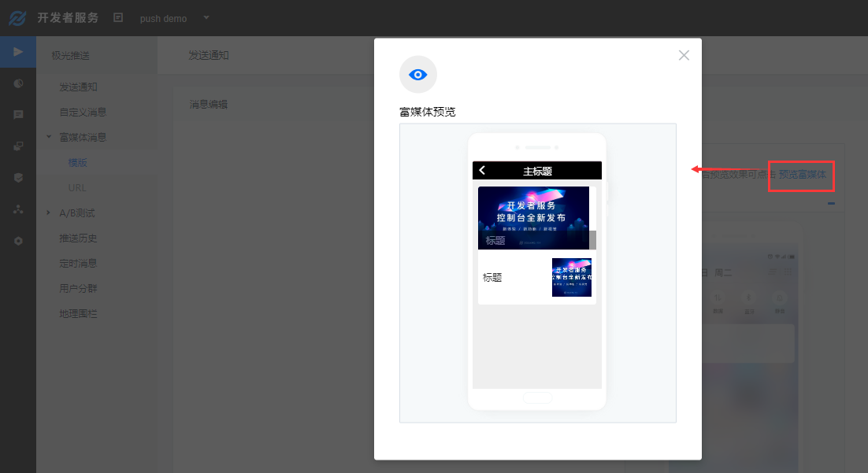This screenshot has height=473, width=868.
Task: Click the 标题 text in the second card
Action: [492, 278]
